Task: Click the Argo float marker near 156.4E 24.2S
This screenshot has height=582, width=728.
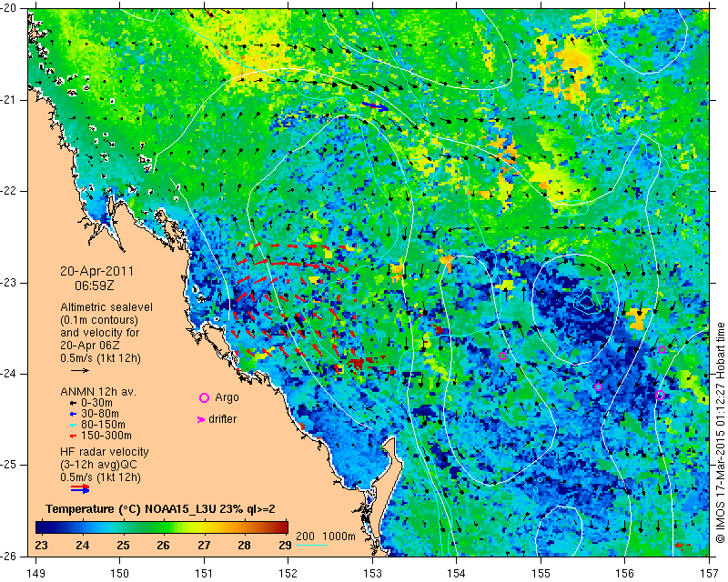Action: 661,396
